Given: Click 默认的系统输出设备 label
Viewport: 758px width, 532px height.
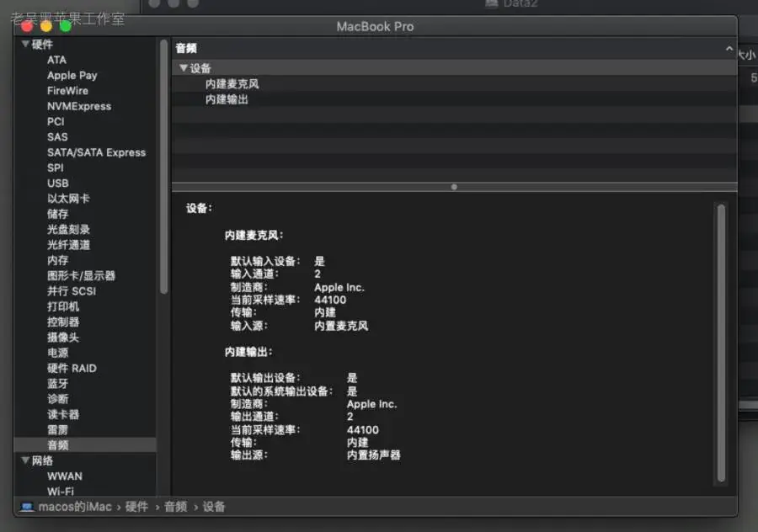Looking at the screenshot, I should (281, 391).
